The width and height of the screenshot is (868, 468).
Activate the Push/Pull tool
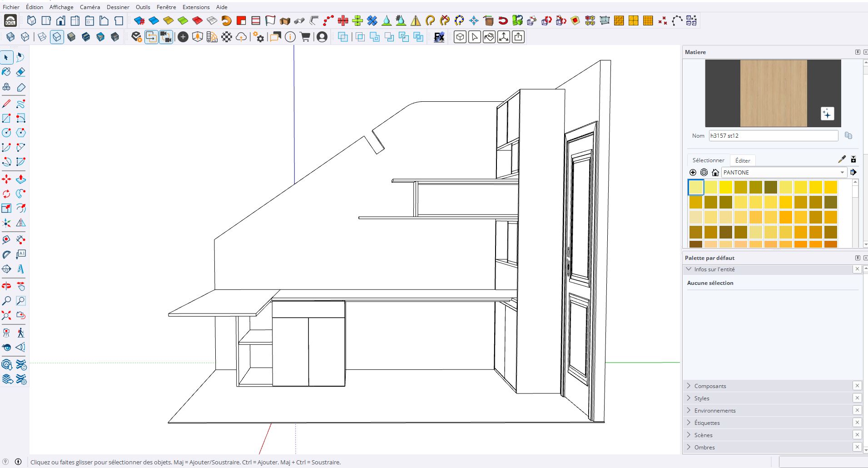coord(20,179)
